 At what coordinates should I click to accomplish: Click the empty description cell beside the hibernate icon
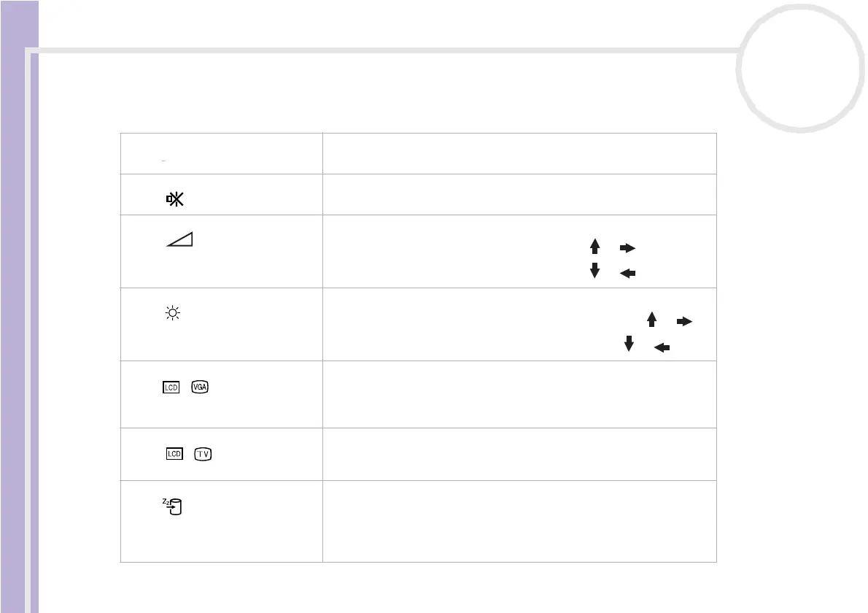(519, 521)
